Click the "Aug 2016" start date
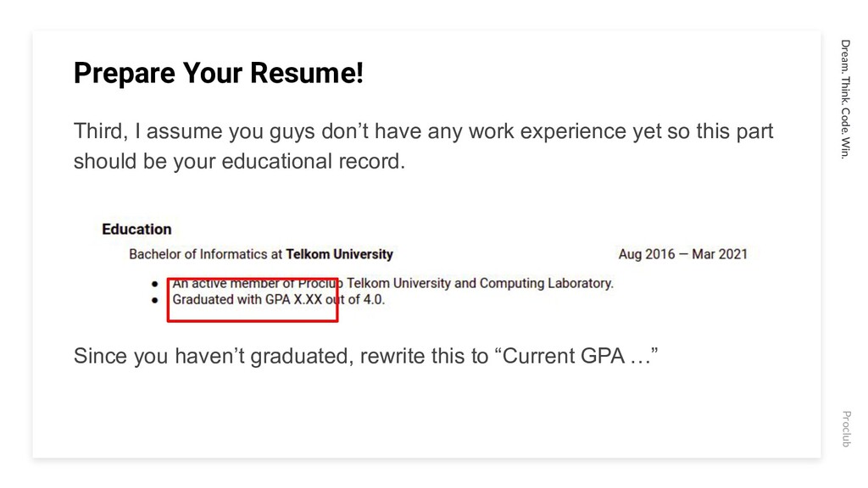Viewport: 868px width, 488px height. pyautogui.click(x=647, y=254)
